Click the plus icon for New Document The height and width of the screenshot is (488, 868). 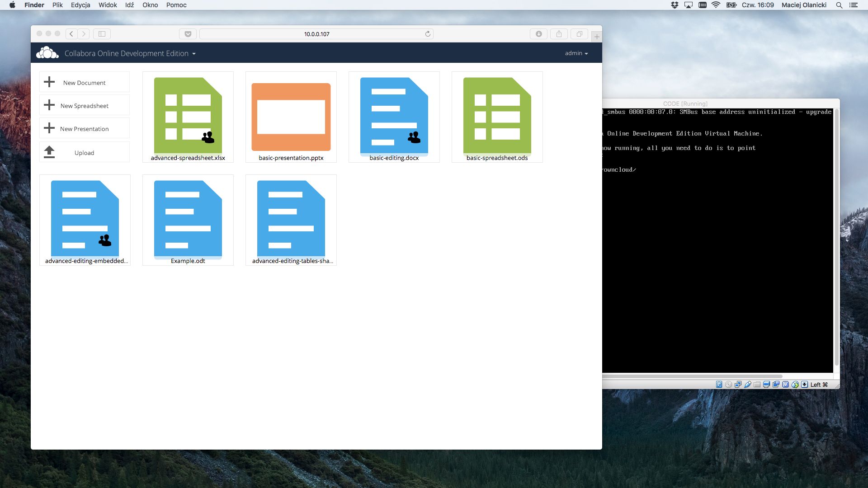pos(49,82)
